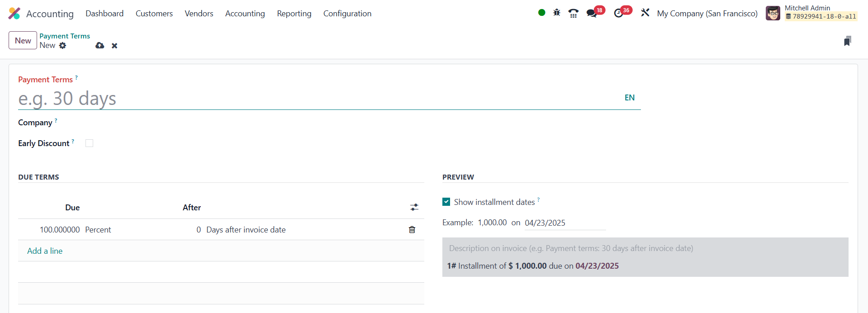Click the bookmark icon at top right
The width and height of the screenshot is (868, 313).
[x=847, y=41]
